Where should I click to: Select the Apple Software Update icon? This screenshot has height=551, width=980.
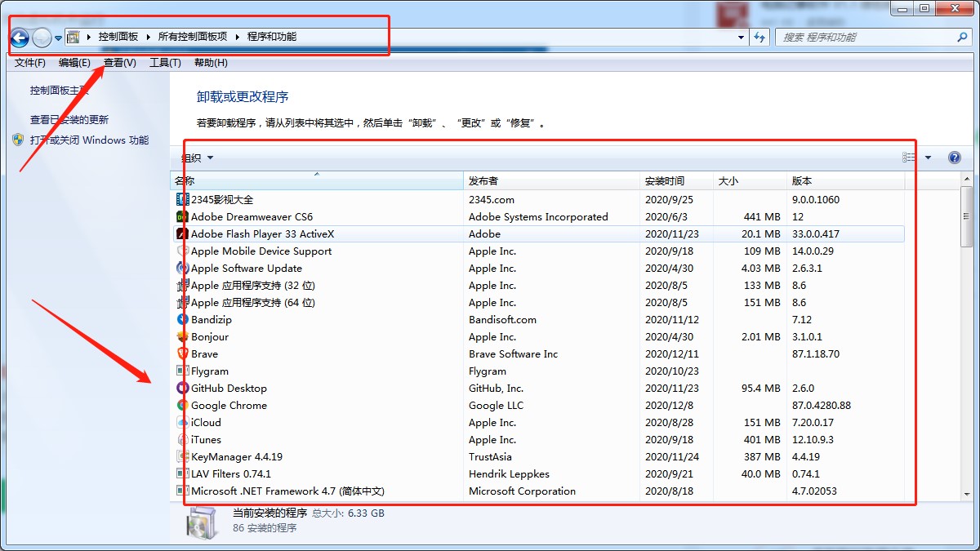pyautogui.click(x=183, y=268)
